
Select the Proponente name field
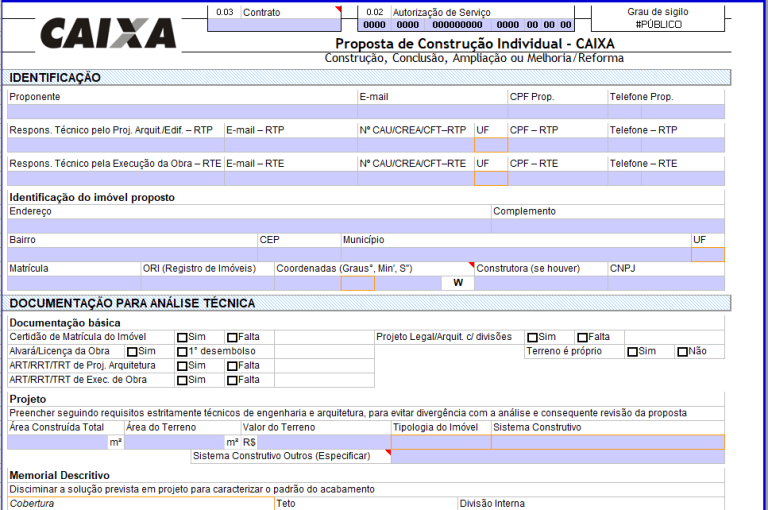click(x=182, y=112)
